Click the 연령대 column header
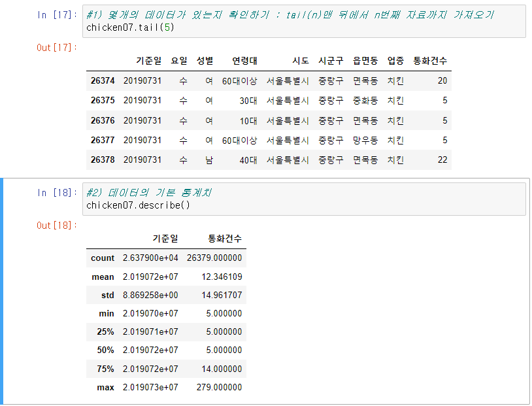 (x=244, y=61)
